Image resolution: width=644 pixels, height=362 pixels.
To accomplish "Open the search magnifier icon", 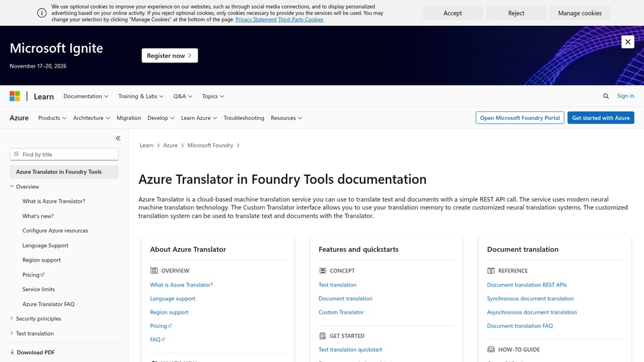I will [x=606, y=96].
